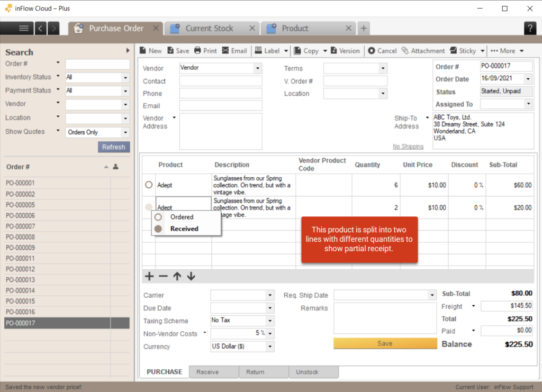Select the Ordered status radio button

point(158,217)
